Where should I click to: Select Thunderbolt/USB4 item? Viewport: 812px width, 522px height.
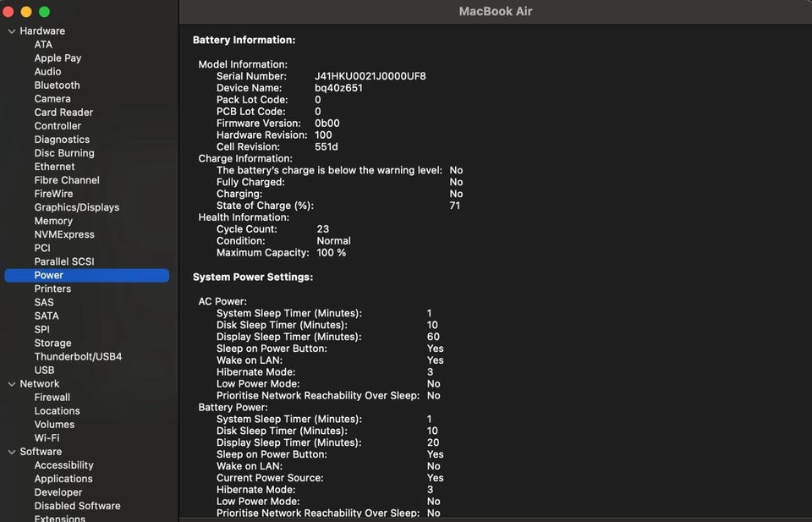click(78, 356)
